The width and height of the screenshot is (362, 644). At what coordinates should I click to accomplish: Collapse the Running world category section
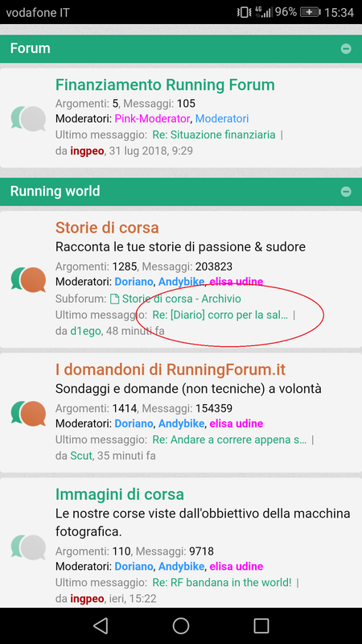pyautogui.click(x=346, y=192)
